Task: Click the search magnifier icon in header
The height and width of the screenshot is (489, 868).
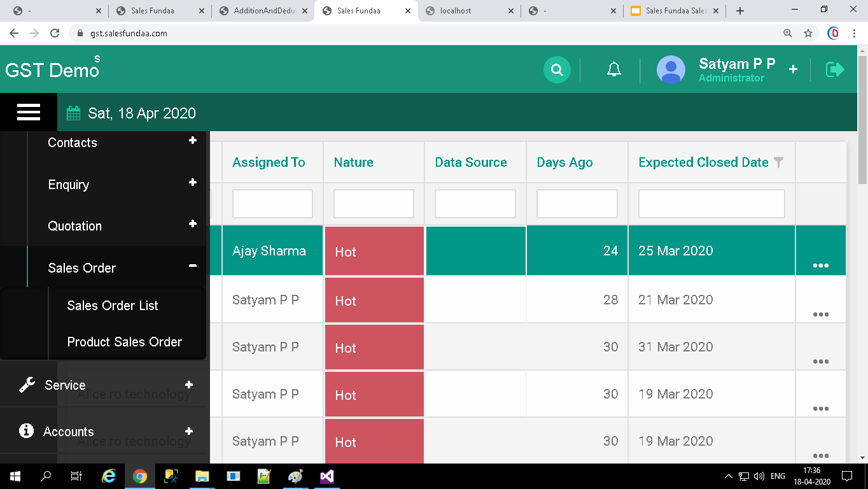Action: point(557,70)
